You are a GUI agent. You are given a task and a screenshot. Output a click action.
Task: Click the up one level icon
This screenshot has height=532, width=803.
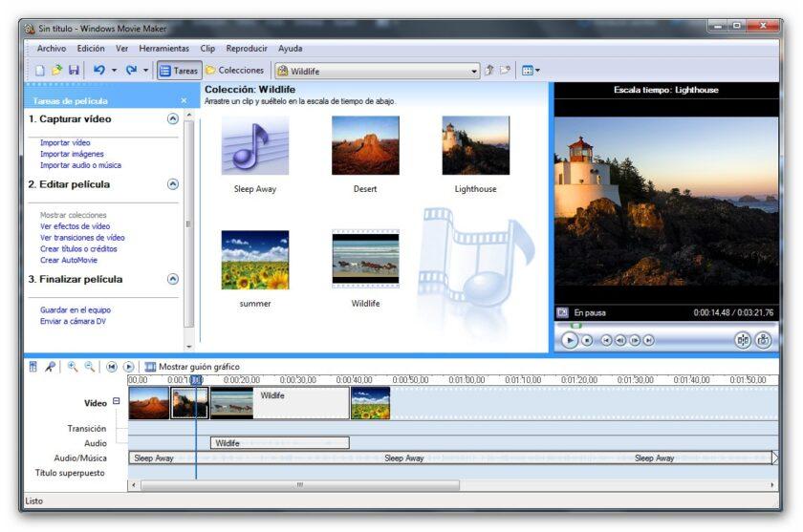pyautogui.click(x=489, y=70)
